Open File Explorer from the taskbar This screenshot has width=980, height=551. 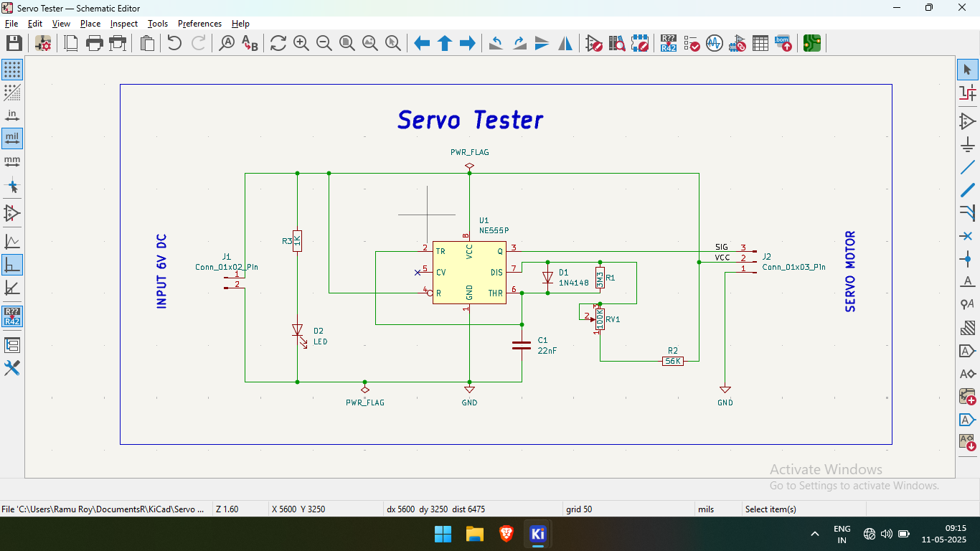click(475, 534)
